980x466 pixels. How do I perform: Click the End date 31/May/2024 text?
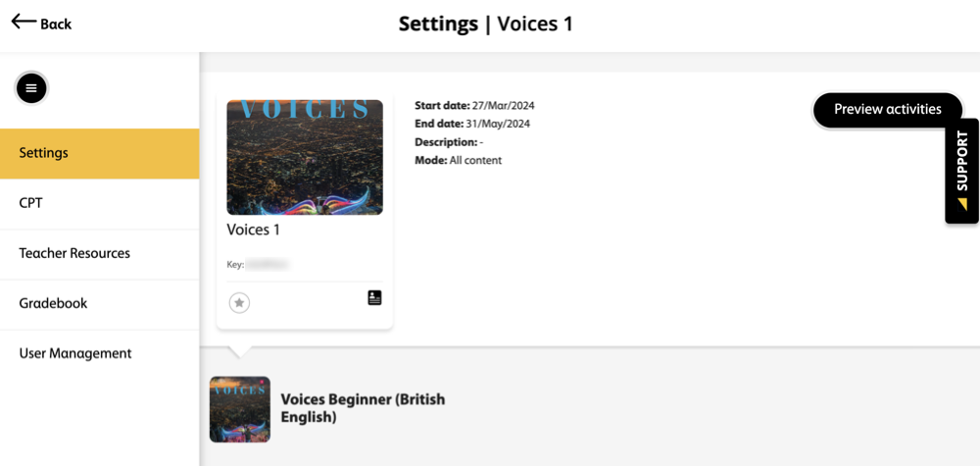pyautogui.click(x=472, y=124)
